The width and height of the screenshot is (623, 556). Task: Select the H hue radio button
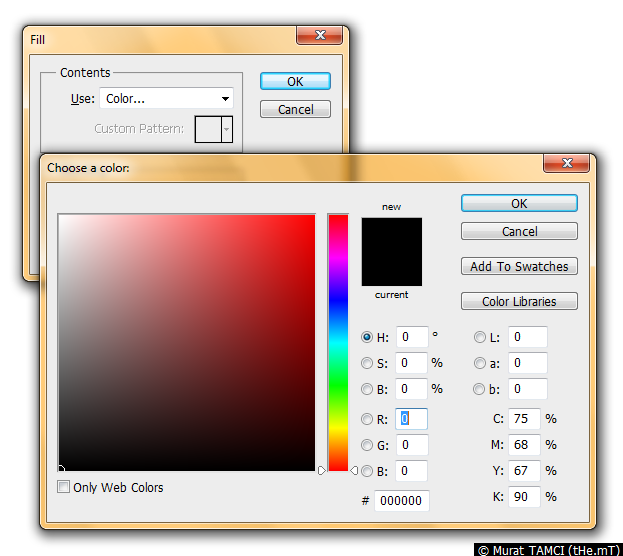coord(367,338)
